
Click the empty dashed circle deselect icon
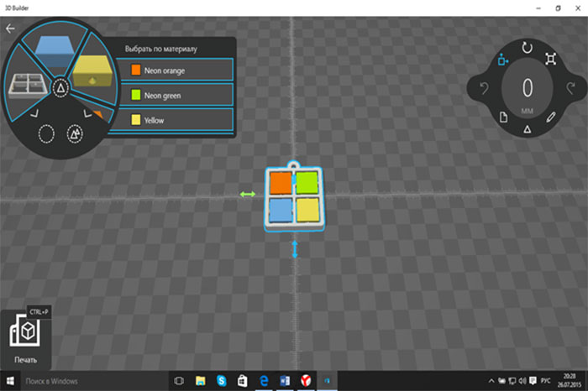(x=46, y=134)
